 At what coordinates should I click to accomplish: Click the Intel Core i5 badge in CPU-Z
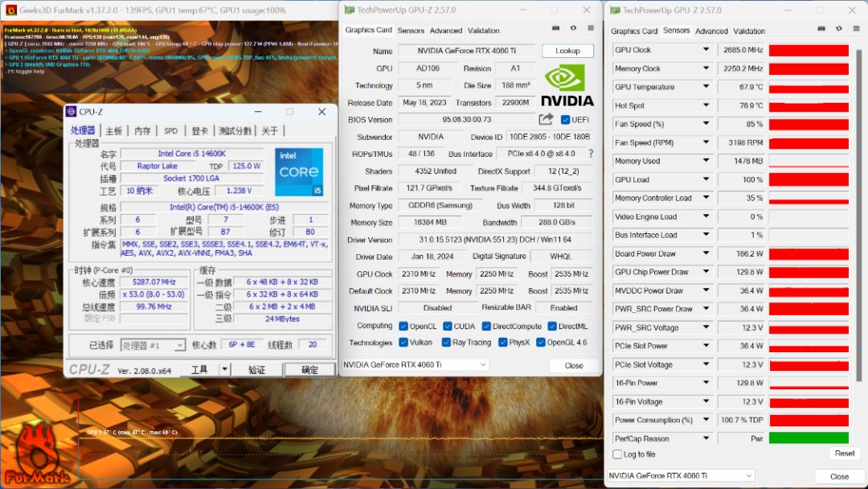pyautogui.click(x=299, y=171)
